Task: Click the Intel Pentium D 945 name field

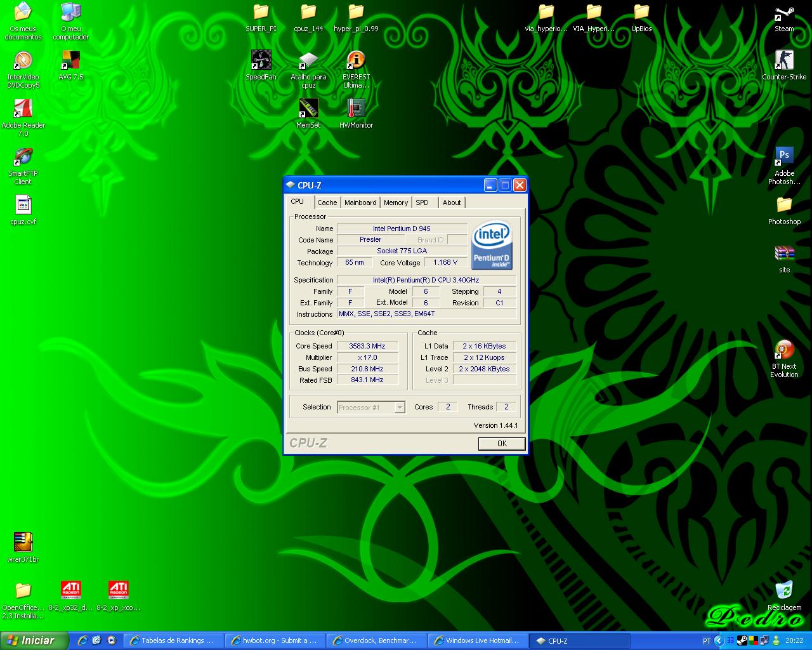Action: pos(402,229)
